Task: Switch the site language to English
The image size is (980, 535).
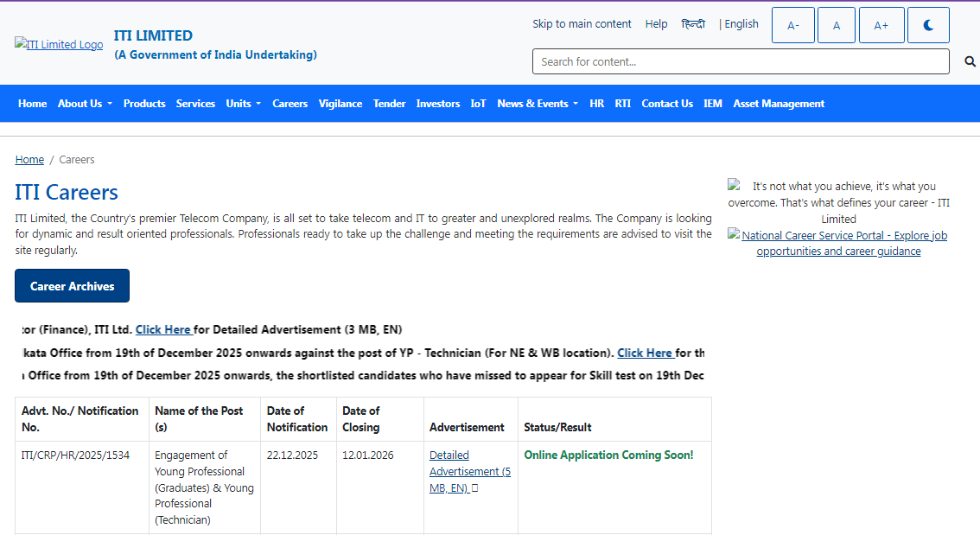Action: 742,24
